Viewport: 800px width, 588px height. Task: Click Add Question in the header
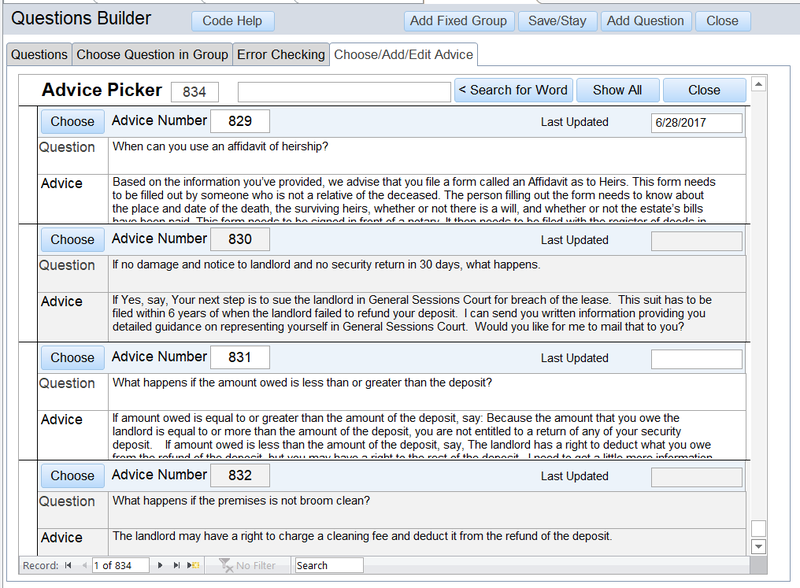pos(645,21)
